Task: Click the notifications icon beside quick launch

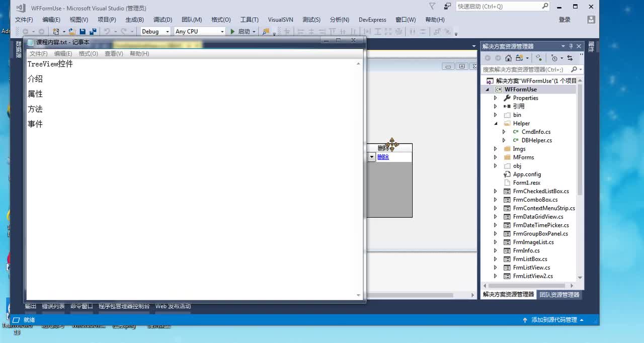Action: (447, 7)
